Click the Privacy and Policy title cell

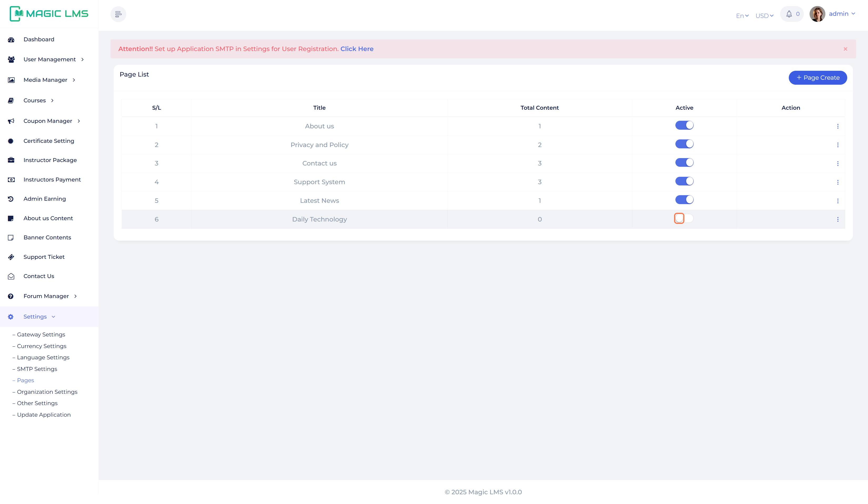click(x=319, y=145)
